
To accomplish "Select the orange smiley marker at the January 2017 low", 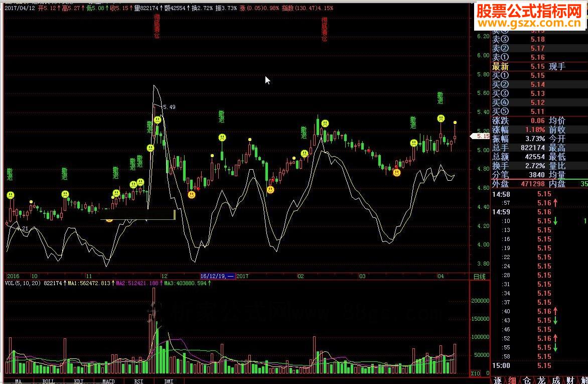I will click(270, 190).
